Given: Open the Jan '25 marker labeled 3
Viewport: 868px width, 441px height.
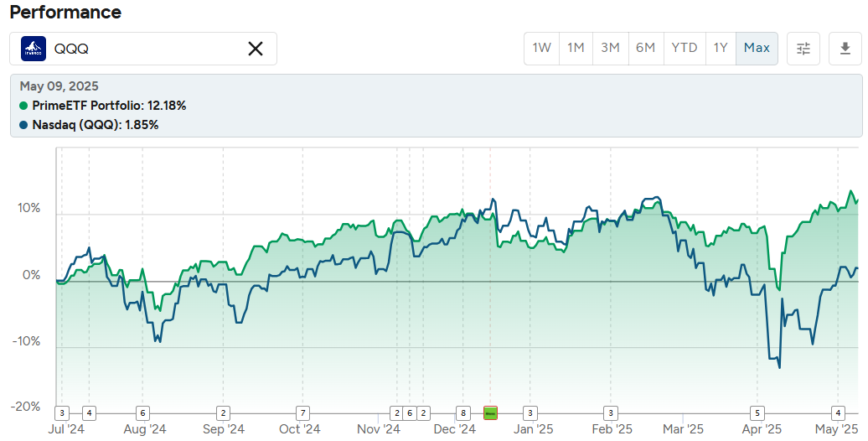Looking at the screenshot, I should (x=530, y=412).
